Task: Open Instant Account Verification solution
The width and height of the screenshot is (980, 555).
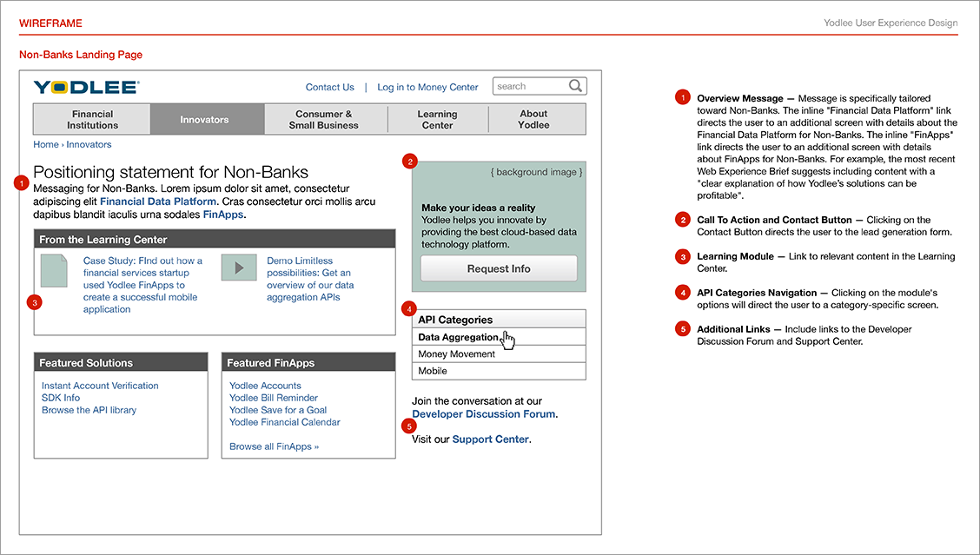Action: point(100,386)
